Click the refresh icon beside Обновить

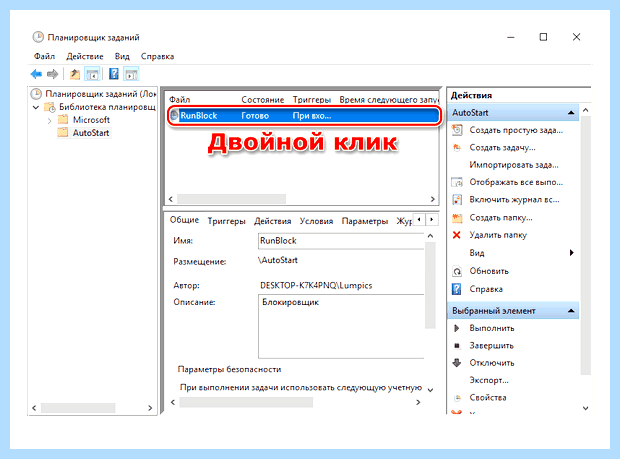pyautogui.click(x=457, y=271)
